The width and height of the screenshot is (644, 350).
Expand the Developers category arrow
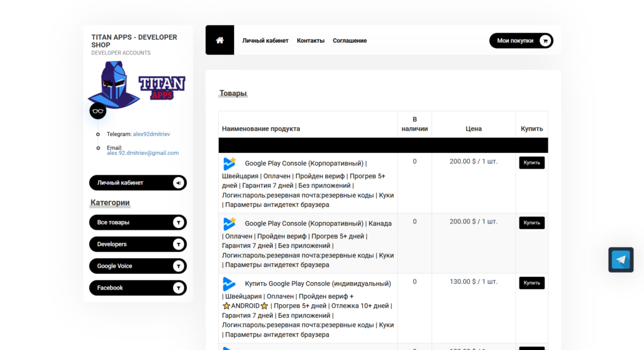[x=178, y=244]
